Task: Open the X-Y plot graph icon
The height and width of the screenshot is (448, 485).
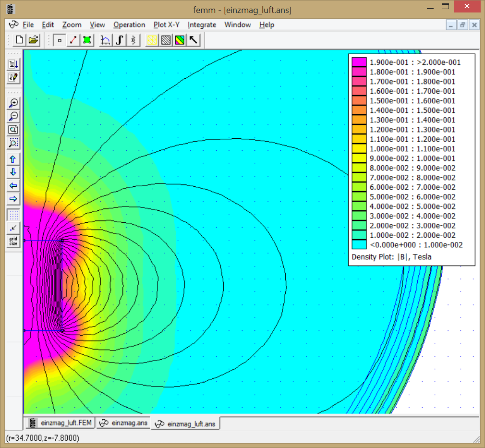Action: (x=105, y=40)
